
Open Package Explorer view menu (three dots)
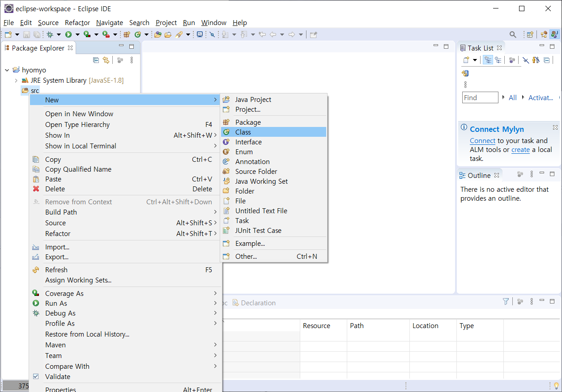tap(132, 59)
